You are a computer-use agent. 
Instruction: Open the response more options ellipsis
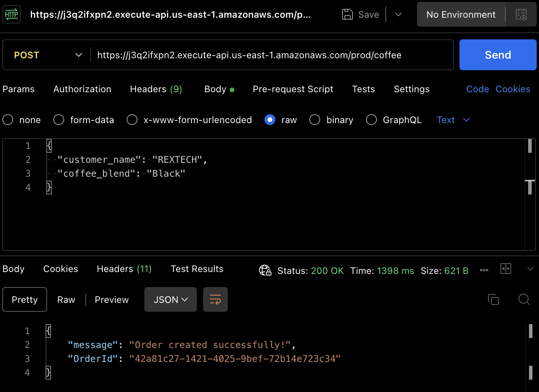point(484,270)
